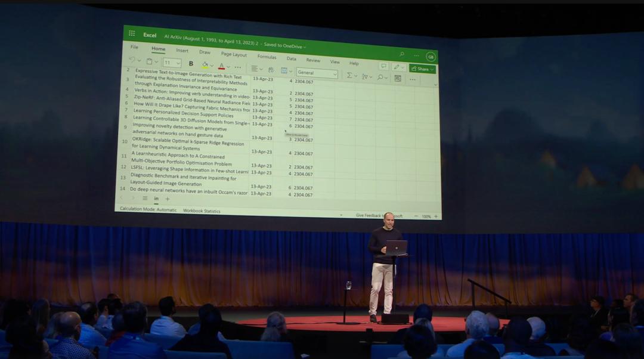
Task: Click the add-ins icon beside Find
Action: (398, 78)
